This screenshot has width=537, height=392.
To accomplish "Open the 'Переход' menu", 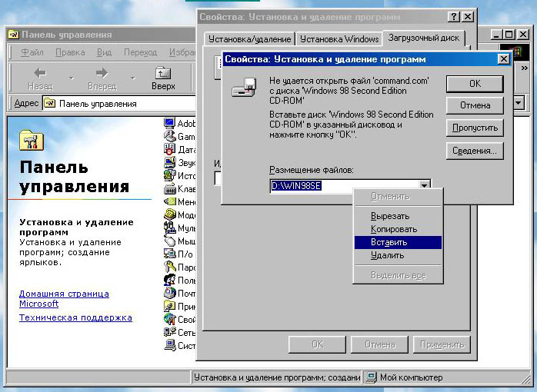I will tap(141, 52).
